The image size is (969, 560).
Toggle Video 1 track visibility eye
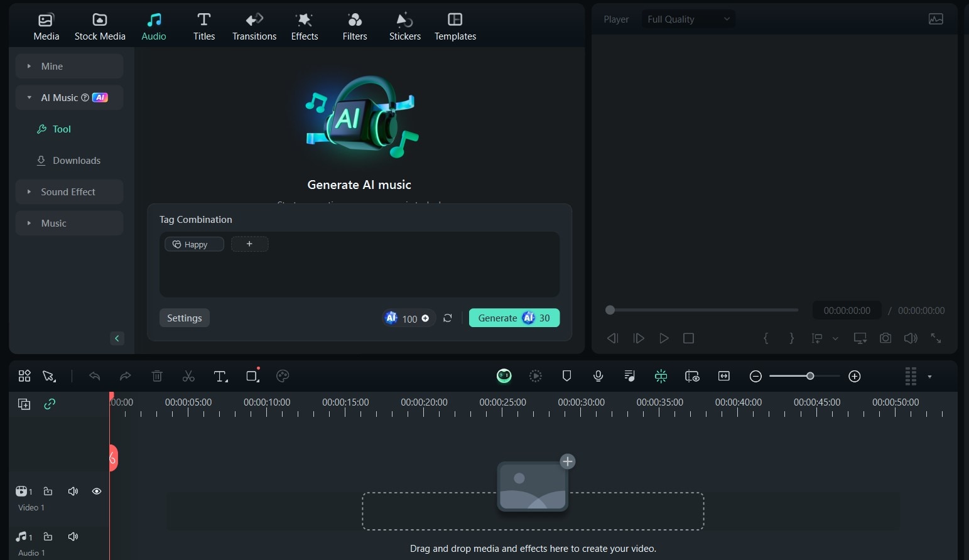tap(97, 491)
